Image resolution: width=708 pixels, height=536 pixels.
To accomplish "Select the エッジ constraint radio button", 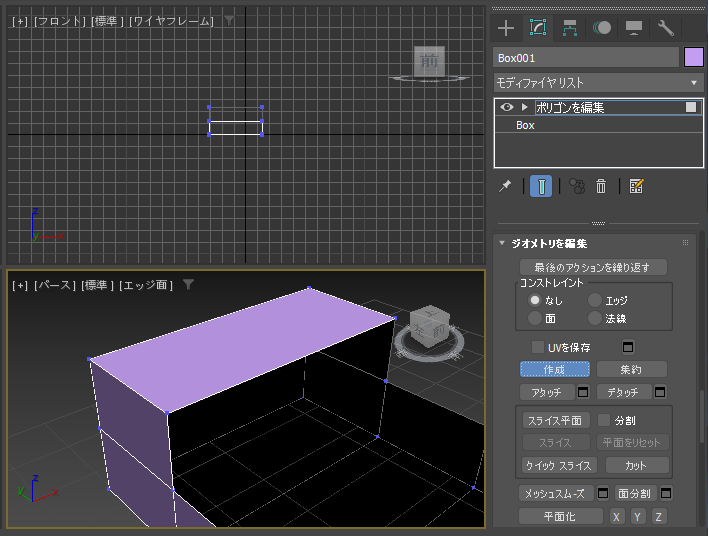I will coord(595,300).
